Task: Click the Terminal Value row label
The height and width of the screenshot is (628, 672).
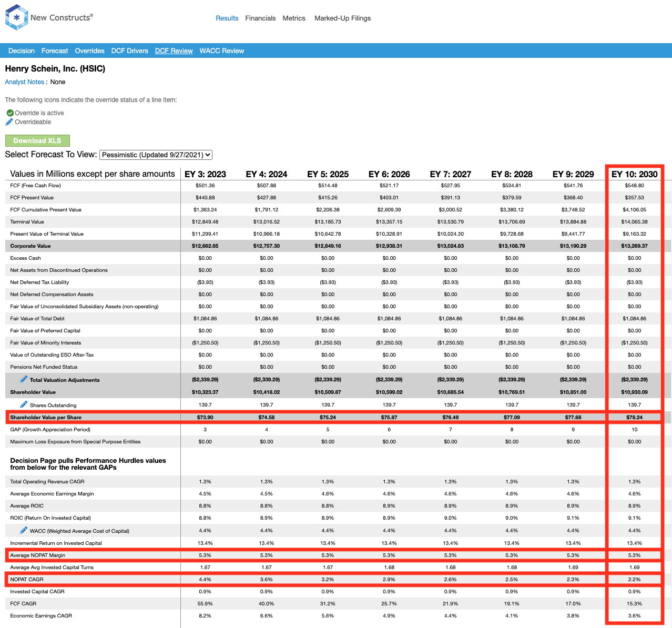Action: coord(27,222)
